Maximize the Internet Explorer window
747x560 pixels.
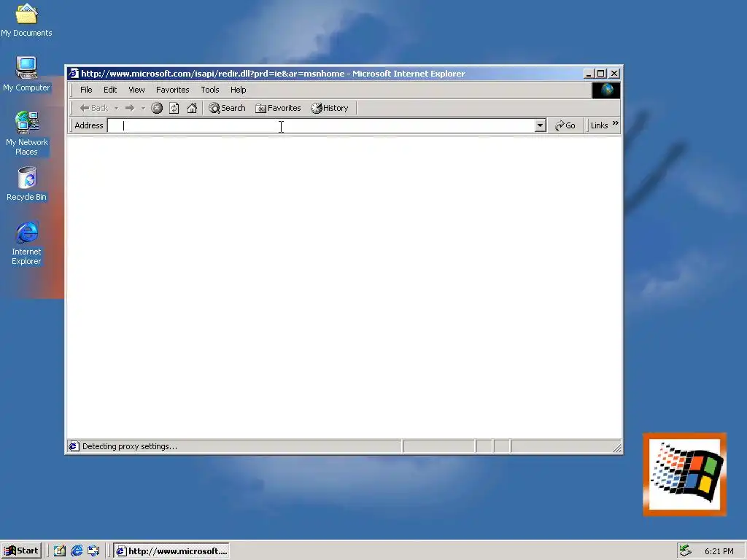tap(601, 74)
